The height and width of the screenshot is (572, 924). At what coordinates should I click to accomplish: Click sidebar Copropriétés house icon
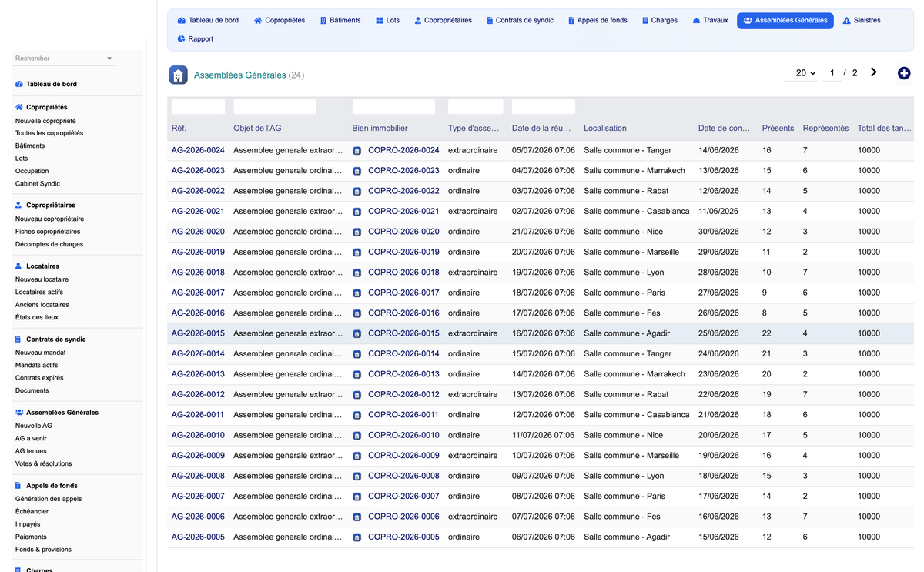click(19, 107)
